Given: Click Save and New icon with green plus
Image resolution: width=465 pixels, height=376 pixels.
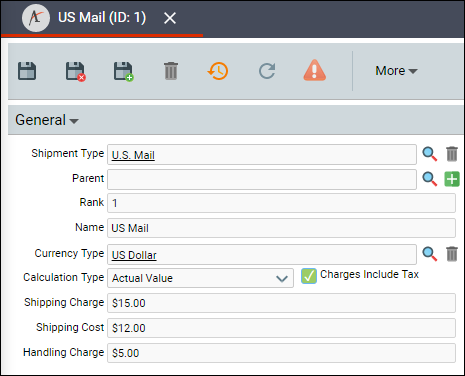Looking at the screenshot, I should tap(124, 71).
